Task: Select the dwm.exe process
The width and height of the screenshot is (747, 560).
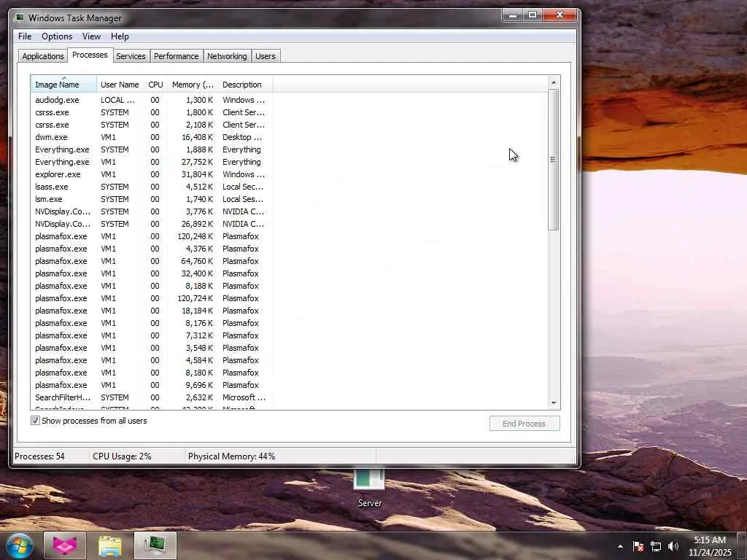Action: pos(152,137)
